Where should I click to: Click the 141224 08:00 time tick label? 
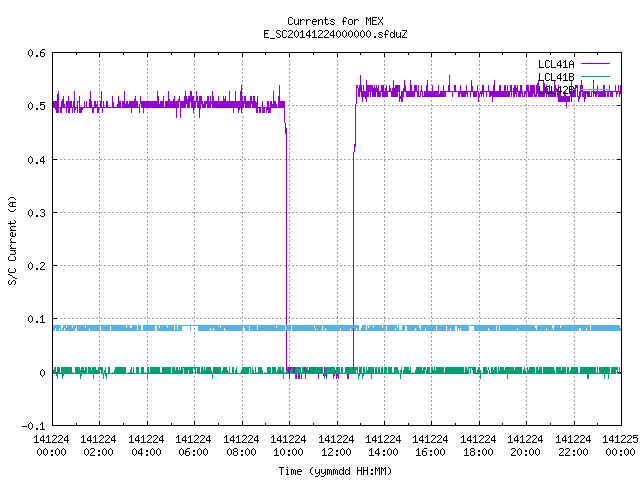241,445
